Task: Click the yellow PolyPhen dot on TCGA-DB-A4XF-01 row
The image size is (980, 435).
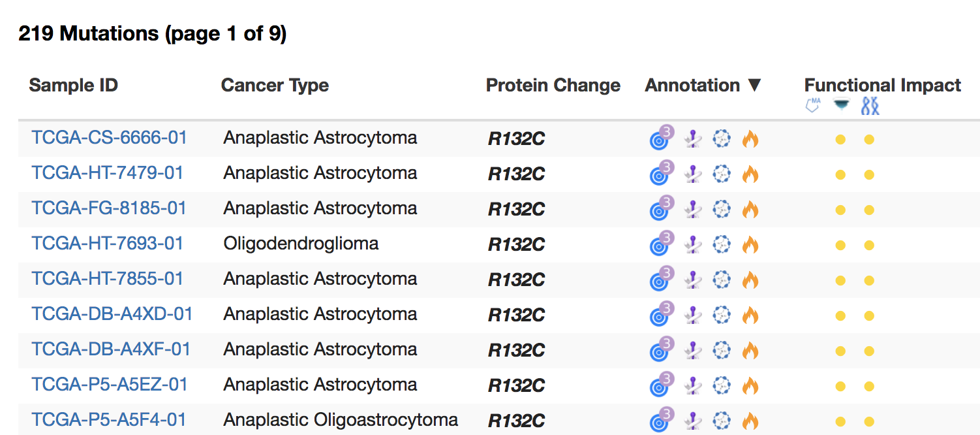Action: pos(869,349)
